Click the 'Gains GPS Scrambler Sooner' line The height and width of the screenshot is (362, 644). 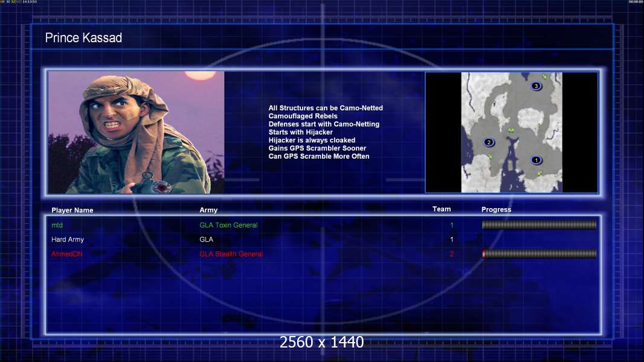[317, 148]
